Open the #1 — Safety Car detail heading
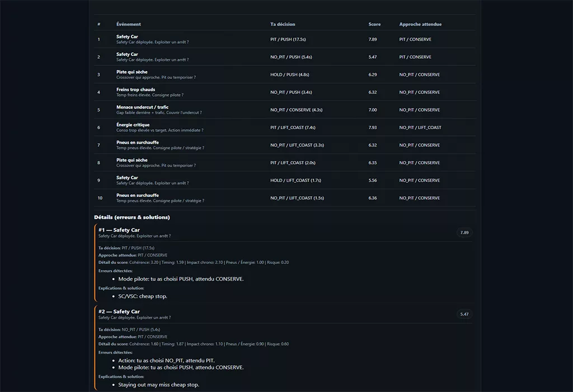Screen dimensions: 573x392 coord(119,230)
